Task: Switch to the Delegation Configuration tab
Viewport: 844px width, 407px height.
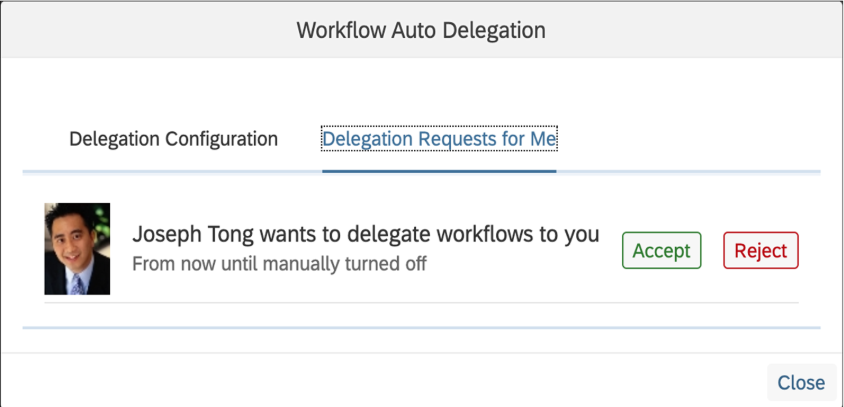Action: coord(173,139)
